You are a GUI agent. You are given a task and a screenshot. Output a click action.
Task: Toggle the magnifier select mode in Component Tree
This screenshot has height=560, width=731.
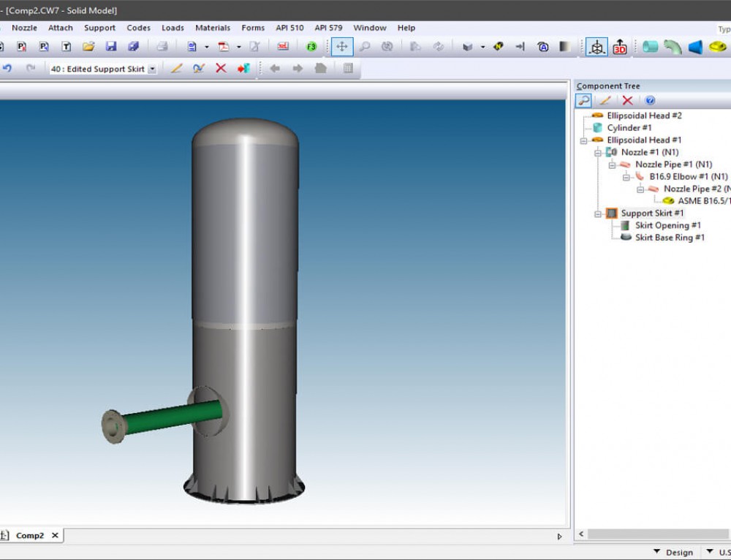(x=583, y=100)
